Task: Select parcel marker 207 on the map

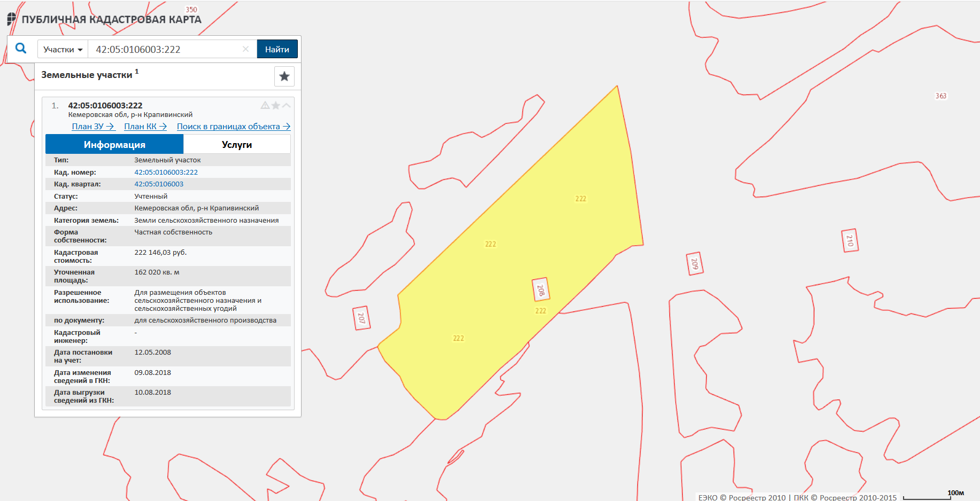Action: [361, 318]
